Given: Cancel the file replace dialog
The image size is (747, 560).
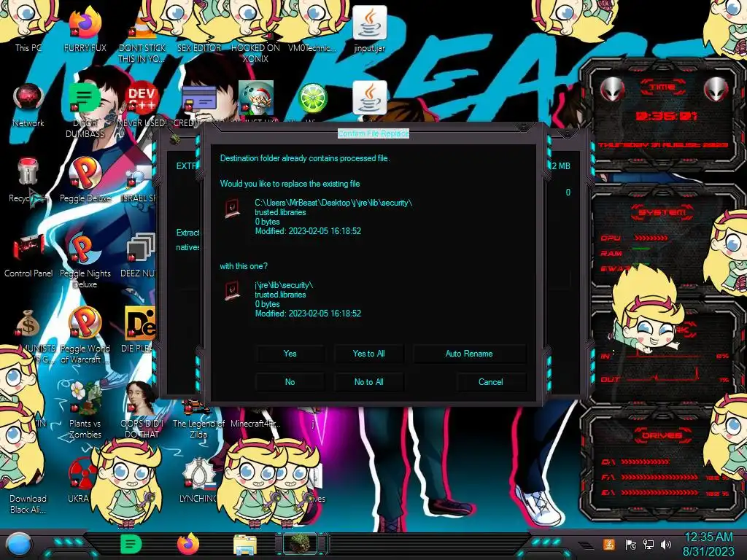Looking at the screenshot, I should tap(491, 382).
